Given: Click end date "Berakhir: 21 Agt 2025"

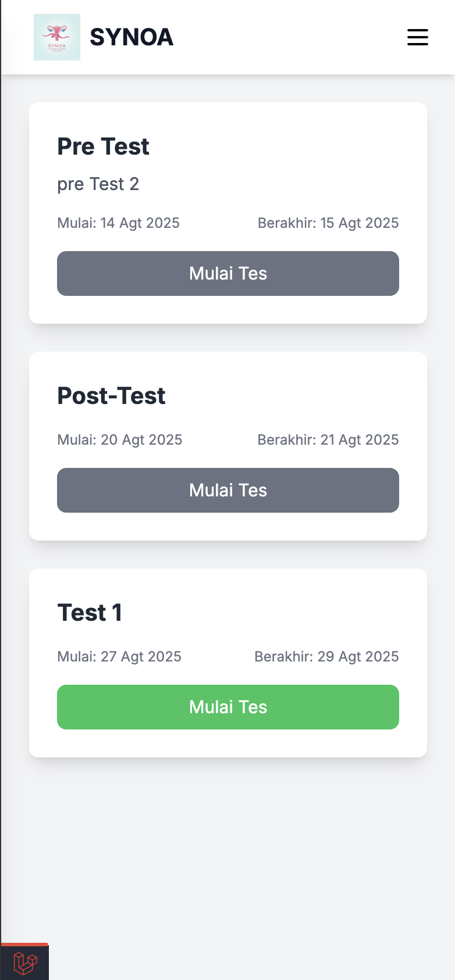Looking at the screenshot, I should (x=328, y=440).
